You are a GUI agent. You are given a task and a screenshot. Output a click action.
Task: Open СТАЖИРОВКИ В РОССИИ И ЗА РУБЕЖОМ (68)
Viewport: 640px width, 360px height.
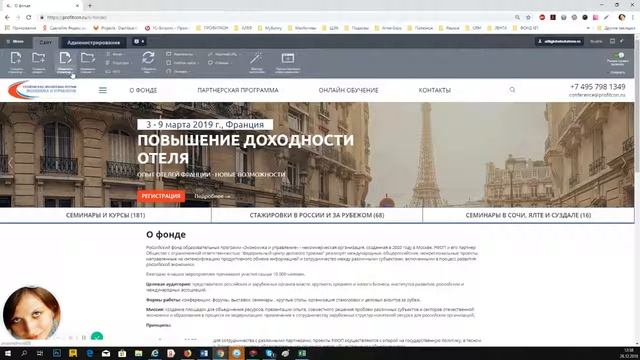(317, 215)
